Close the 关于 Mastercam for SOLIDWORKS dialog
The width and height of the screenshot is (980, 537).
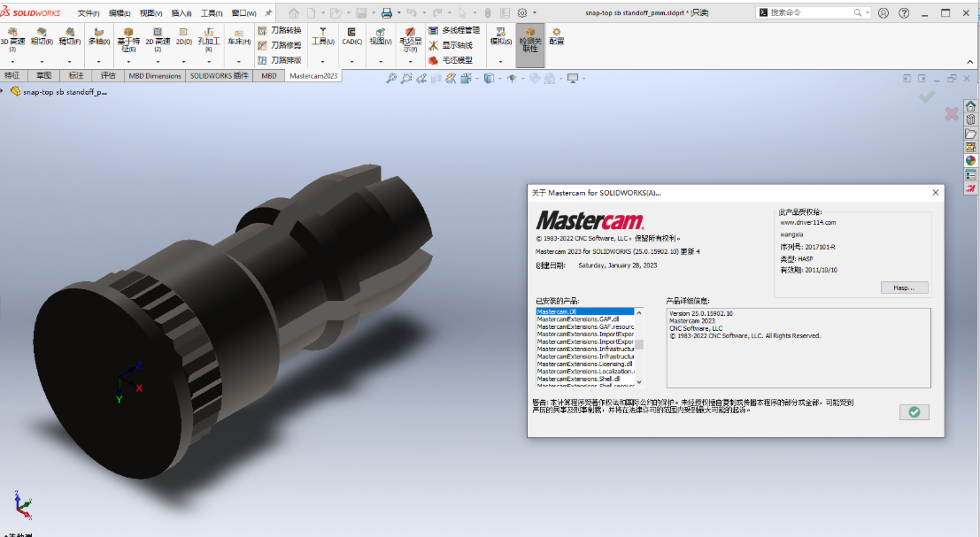click(936, 192)
